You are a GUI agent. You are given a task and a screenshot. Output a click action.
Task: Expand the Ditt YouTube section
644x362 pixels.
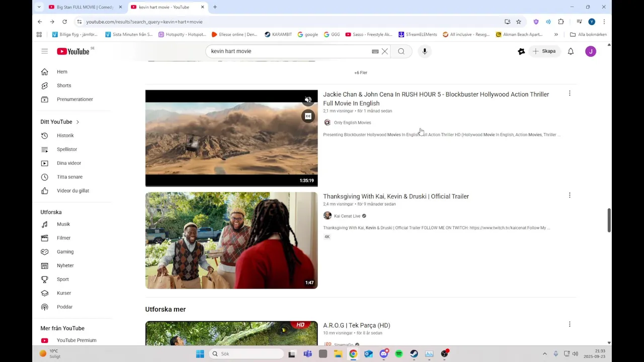pyautogui.click(x=60, y=122)
